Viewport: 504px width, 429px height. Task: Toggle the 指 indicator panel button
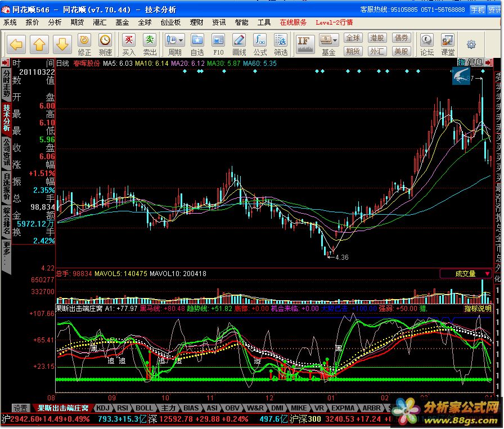[x=461, y=62]
